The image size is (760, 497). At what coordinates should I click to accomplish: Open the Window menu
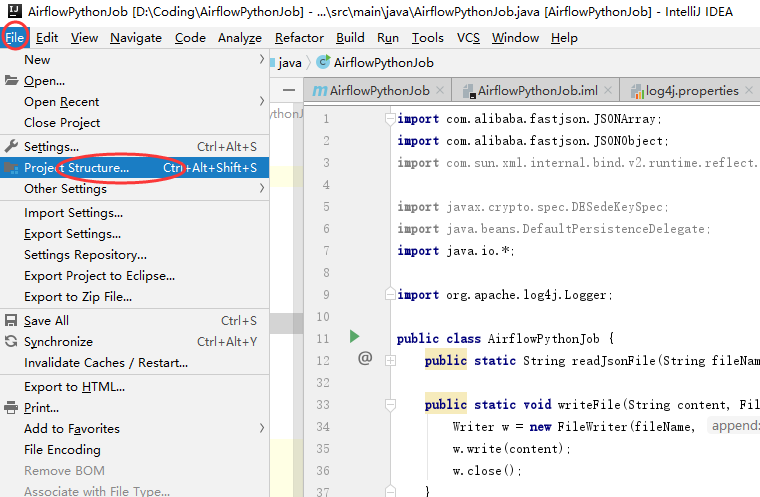point(515,38)
